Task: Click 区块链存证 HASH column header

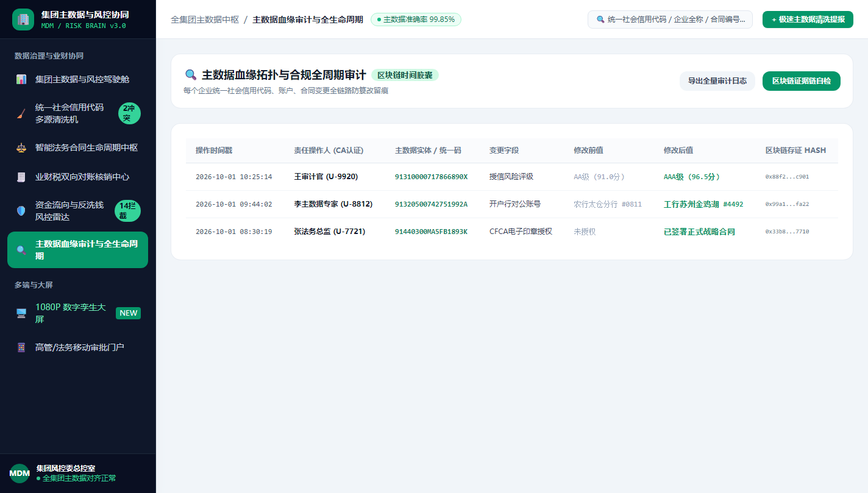Action: 795,151
